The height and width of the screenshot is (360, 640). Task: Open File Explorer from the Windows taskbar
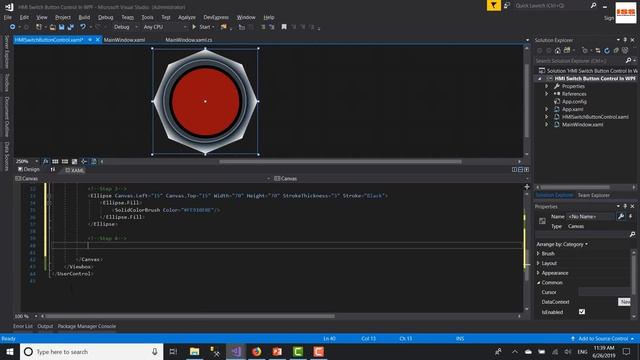(195, 351)
